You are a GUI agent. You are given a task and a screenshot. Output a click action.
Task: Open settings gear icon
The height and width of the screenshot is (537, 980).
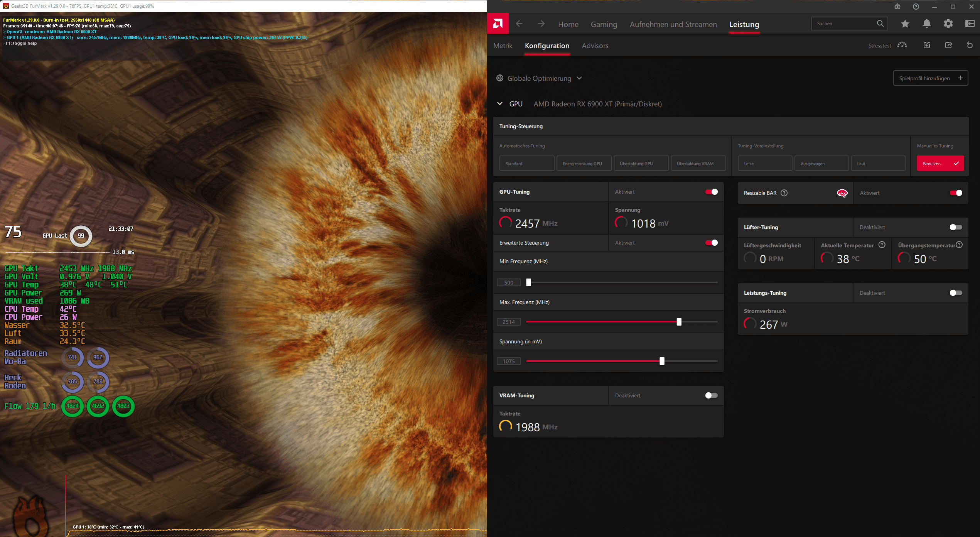coord(948,24)
